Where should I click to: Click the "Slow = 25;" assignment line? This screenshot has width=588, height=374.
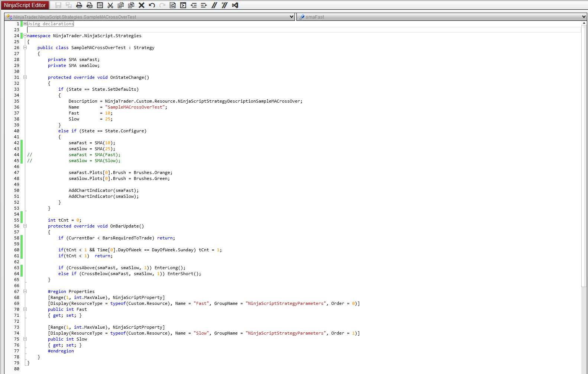pos(91,119)
